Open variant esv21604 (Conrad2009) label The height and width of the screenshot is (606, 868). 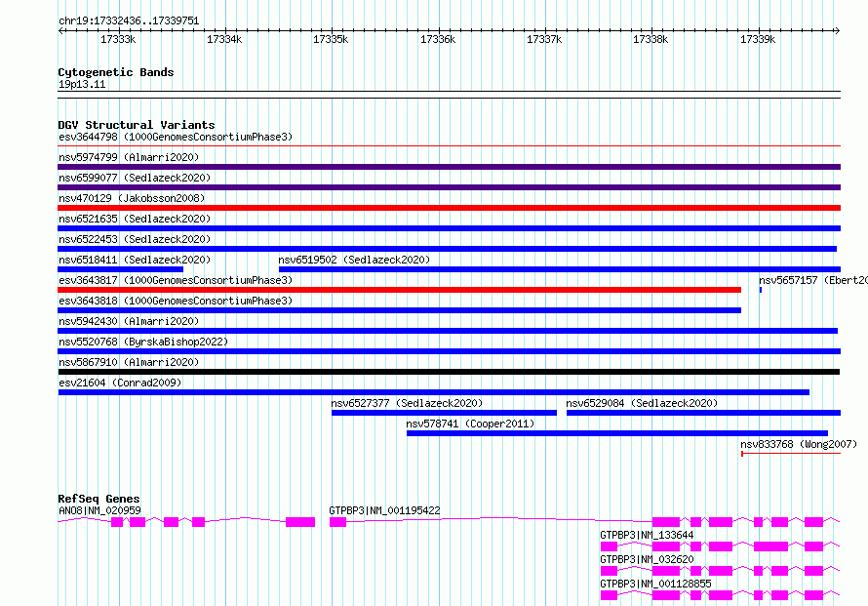120,383
